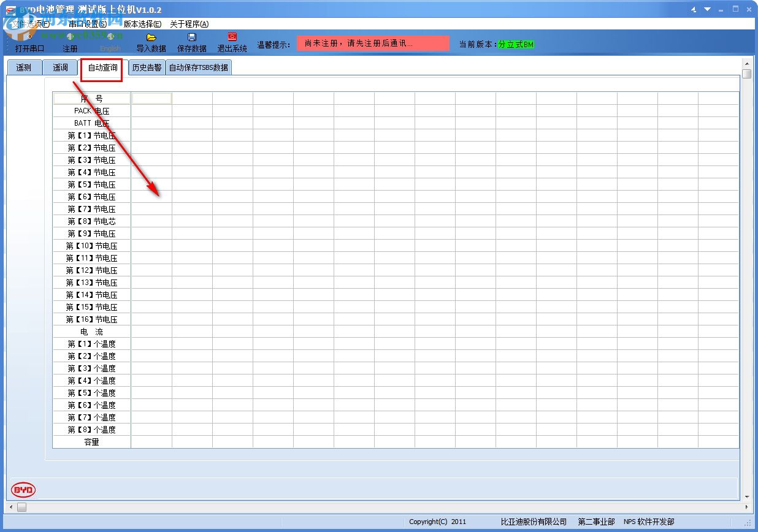
Task: Click the 序 号 header cell
Action: pyautogui.click(x=92, y=98)
